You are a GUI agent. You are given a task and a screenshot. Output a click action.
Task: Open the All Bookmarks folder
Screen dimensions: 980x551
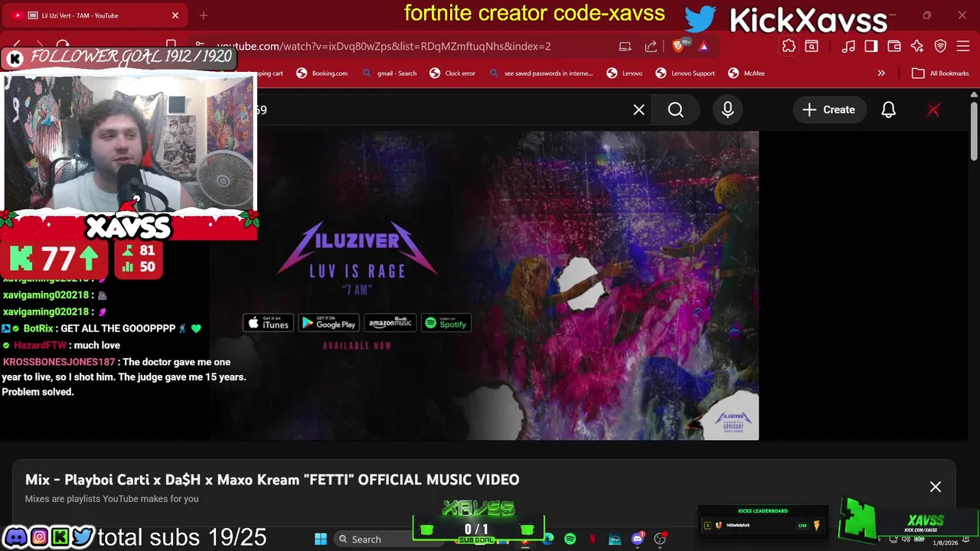[x=940, y=73]
